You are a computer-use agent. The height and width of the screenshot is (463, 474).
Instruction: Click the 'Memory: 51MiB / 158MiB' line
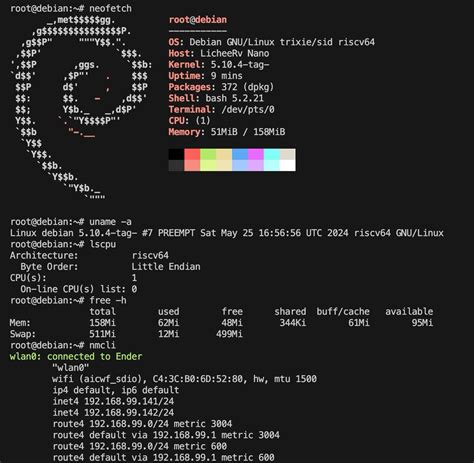pyautogui.click(x=227, y=132)
